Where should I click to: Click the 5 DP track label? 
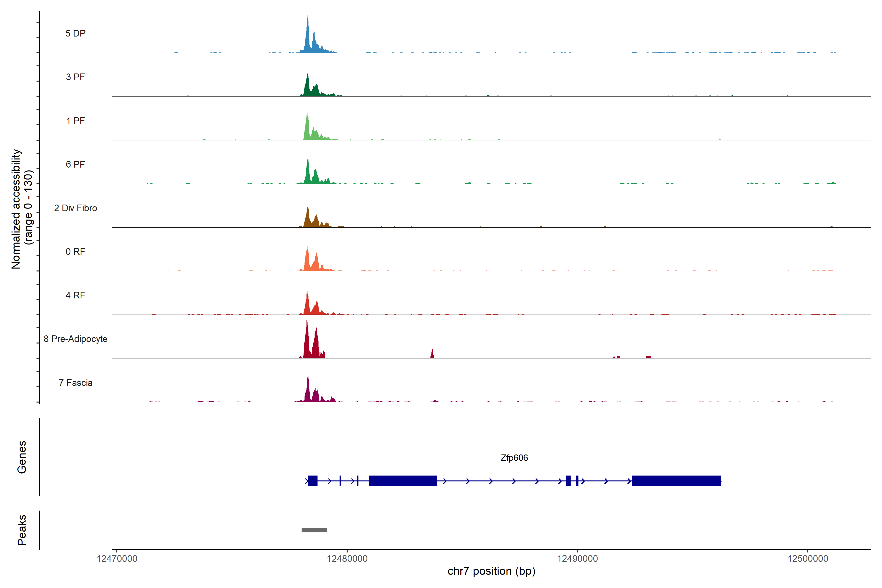(75, 33)
